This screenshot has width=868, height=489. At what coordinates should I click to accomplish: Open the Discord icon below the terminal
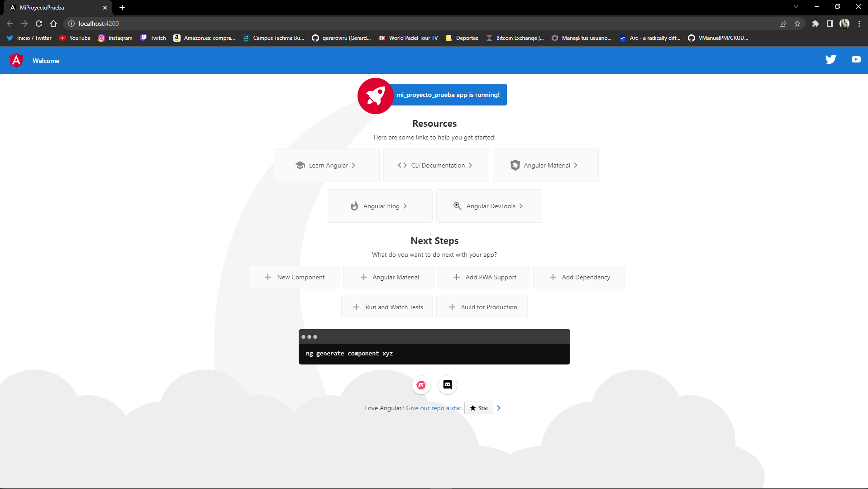pyautogui.click(x=447, y=385)
